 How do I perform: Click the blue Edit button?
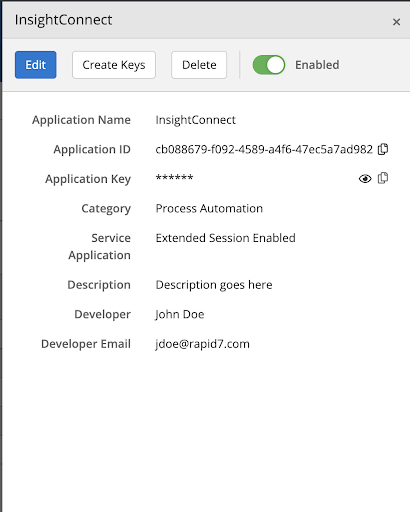click(x=36, y=65)
